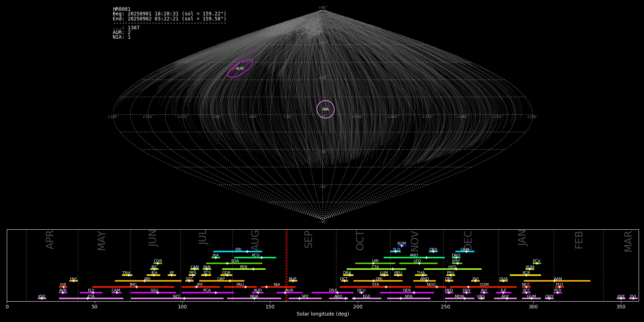The width and height of the screenshot is (644, 322).
Task: Click the orange CAP shower bar
Action: coord(222,281)
